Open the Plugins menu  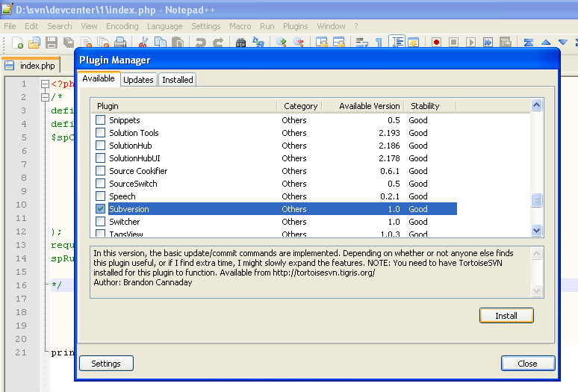pyautogui.click(x=295, y=26)
